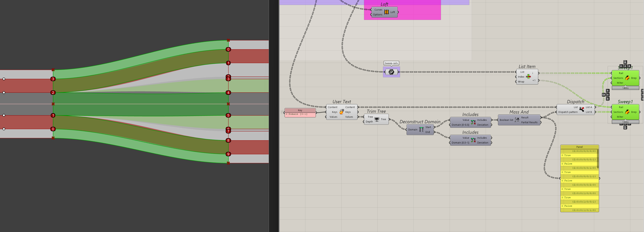Click the Deconstruct Domain component icon
The width and height of the screenshot is (644, 232).
421,130
